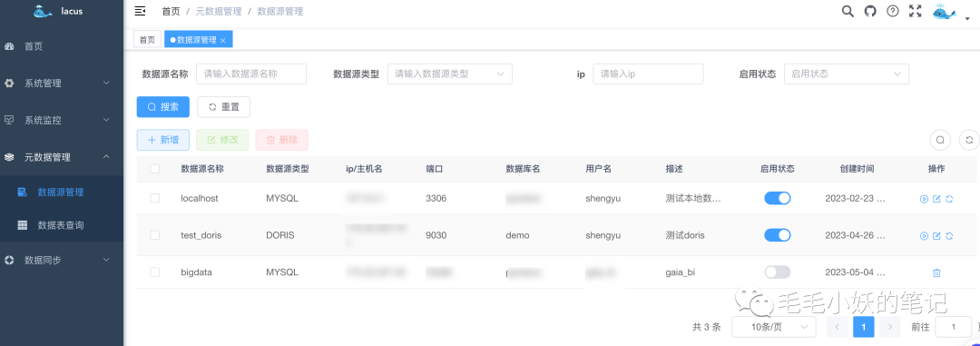Select all rows header checkbox

point(155,169)
